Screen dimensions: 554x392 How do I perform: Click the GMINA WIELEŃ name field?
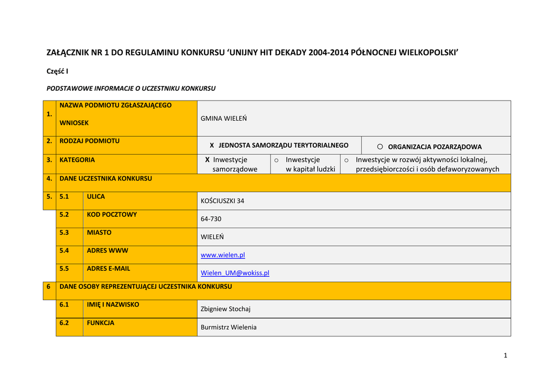223,118
